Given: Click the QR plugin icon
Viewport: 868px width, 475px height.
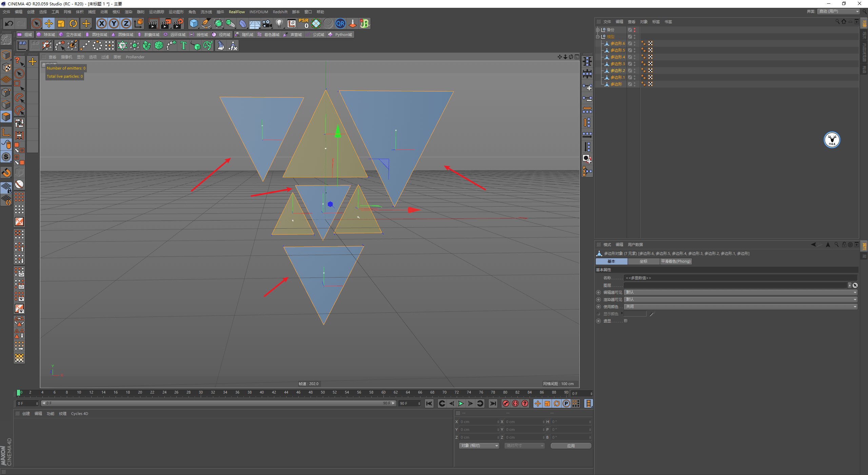Looking at the screenshot, I should [340, 23].
